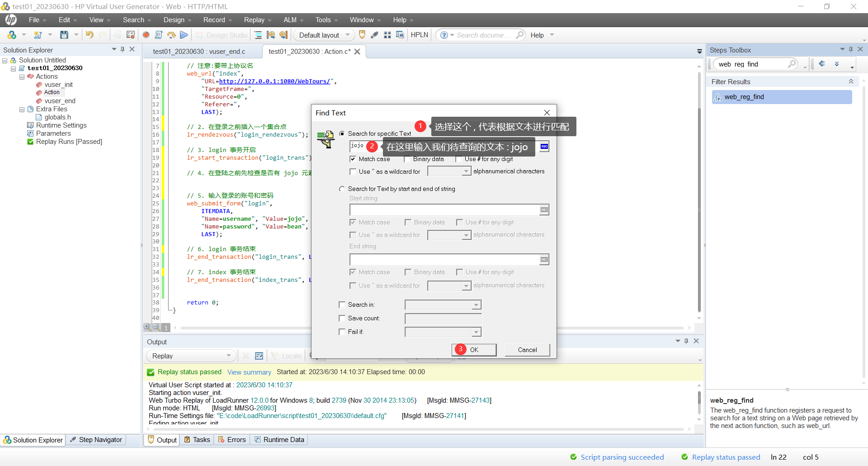Click the HPLN toolbar button
Viewport: 868px width, 466px height.
point(419,35)
